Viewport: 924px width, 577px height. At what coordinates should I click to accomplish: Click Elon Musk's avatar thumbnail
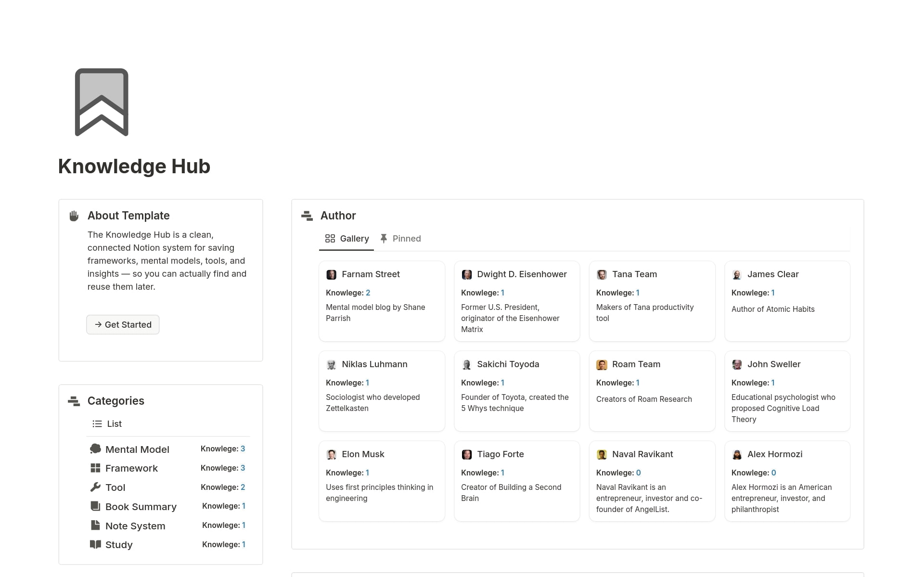[332, 454]
